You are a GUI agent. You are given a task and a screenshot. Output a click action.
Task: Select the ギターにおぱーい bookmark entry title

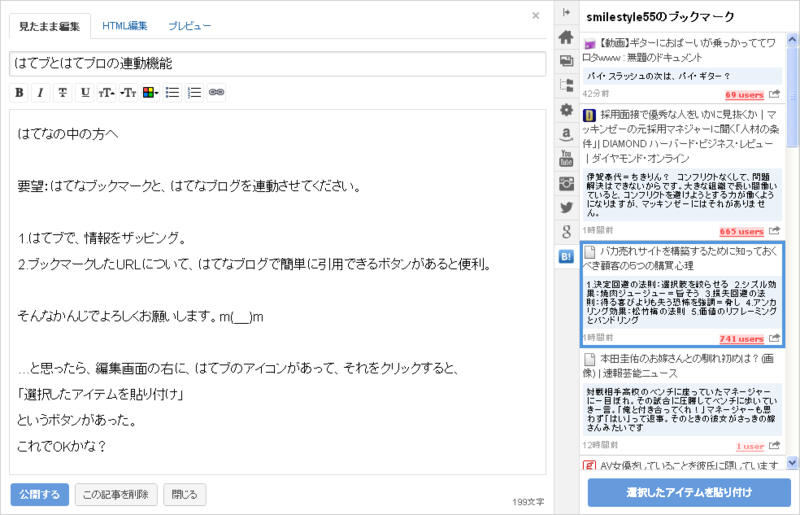680,50
